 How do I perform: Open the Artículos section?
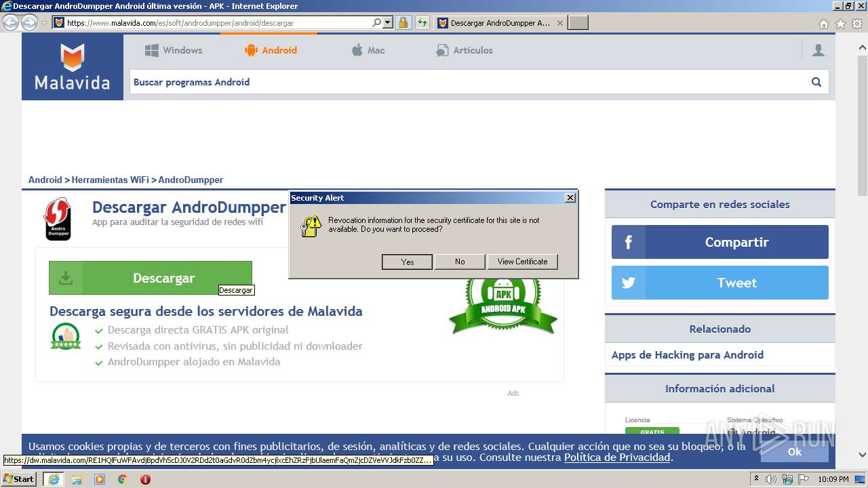click(x=464, y=50)
